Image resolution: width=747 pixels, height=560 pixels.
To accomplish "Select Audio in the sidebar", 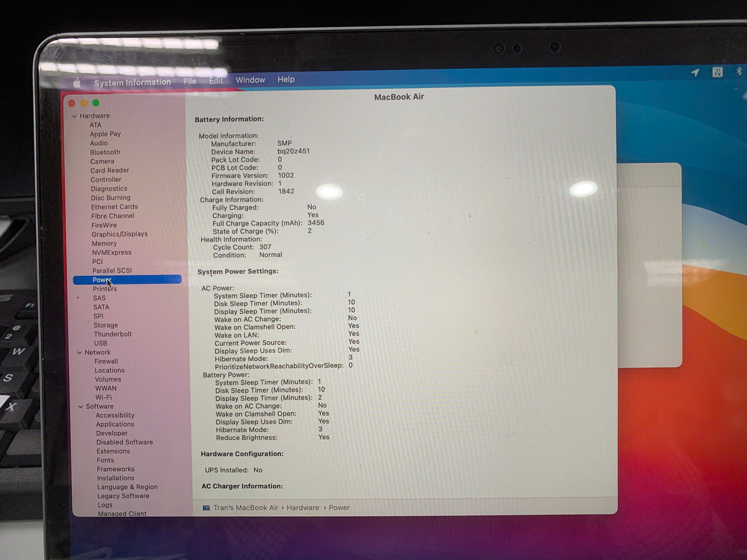I will pos(99,143).
